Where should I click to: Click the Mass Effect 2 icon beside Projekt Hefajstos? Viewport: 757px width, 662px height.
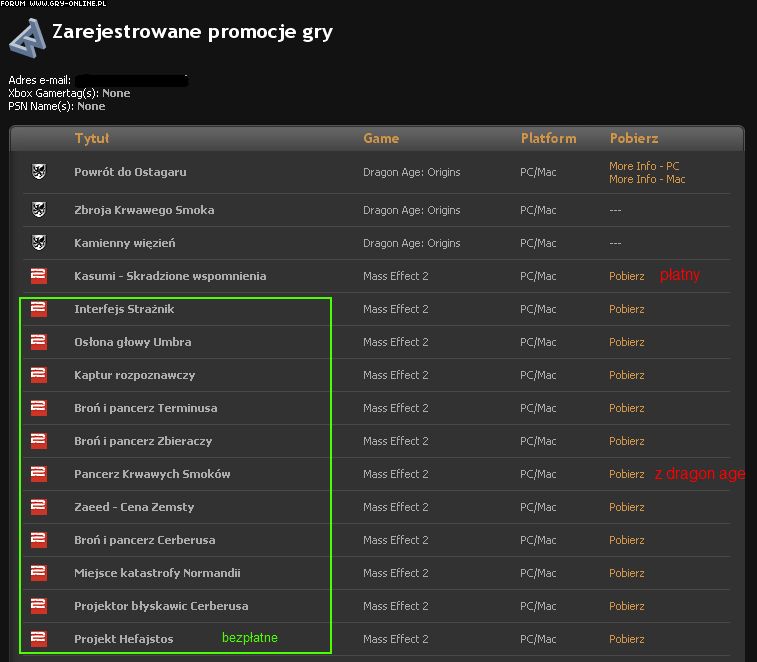[39, 638]
